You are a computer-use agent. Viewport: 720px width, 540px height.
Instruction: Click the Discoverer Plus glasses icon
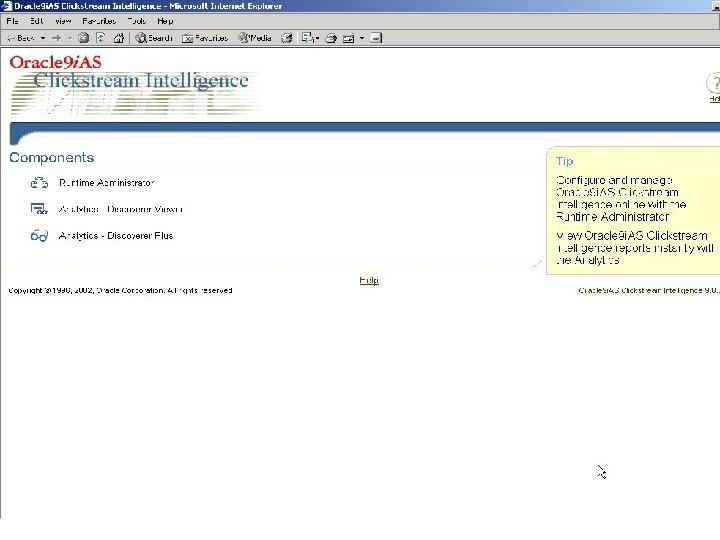(x=39, y=236)
